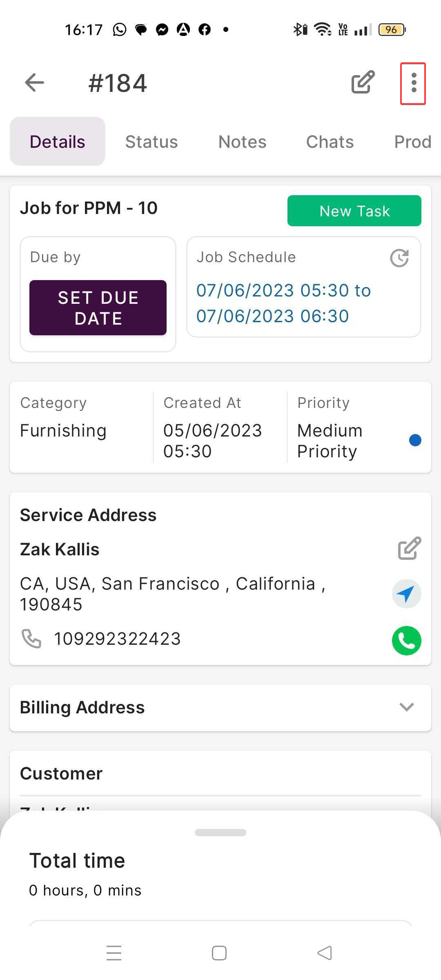
Task: Tap the blue navigation arrow icon
Action: coord(406,594)
